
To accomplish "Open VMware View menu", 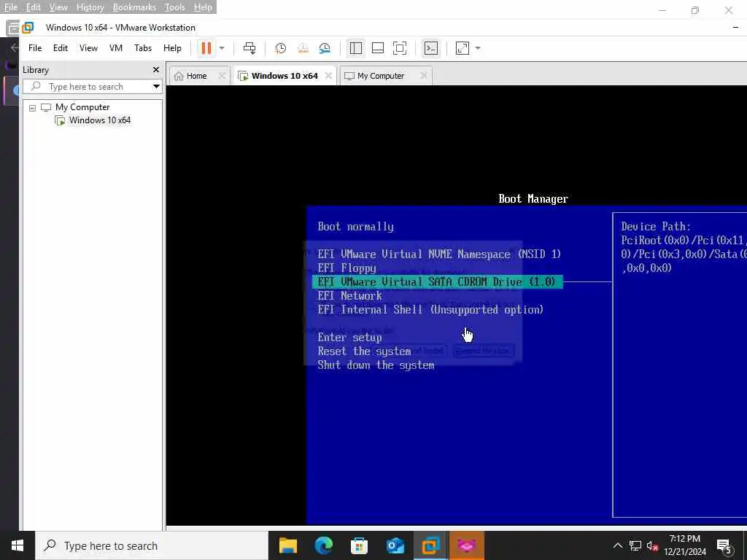I will [x=88, y=48].
